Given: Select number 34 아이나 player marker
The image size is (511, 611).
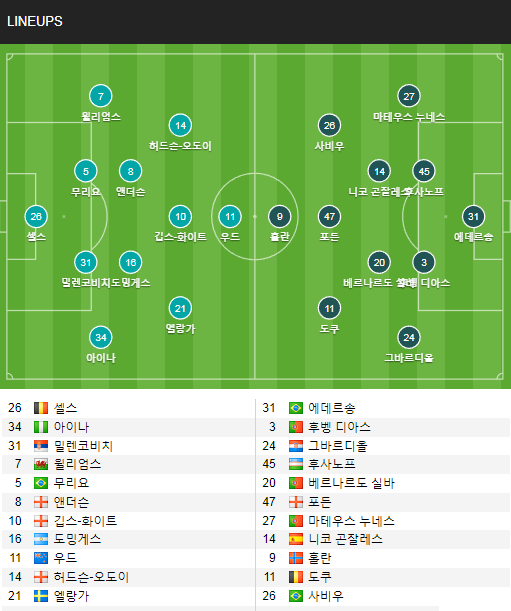Looking at the screenshot, I should pyautogui.click(x=101, y=337).
